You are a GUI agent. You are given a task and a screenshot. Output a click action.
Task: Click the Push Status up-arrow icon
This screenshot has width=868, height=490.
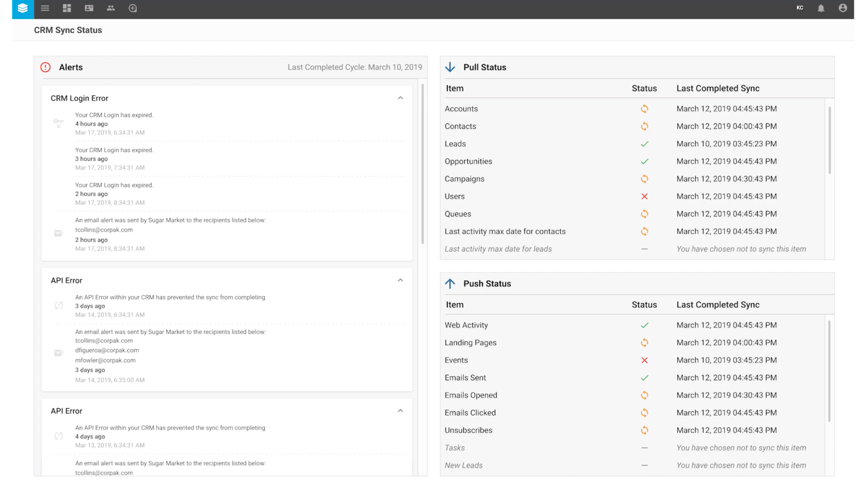pos(450,284)
